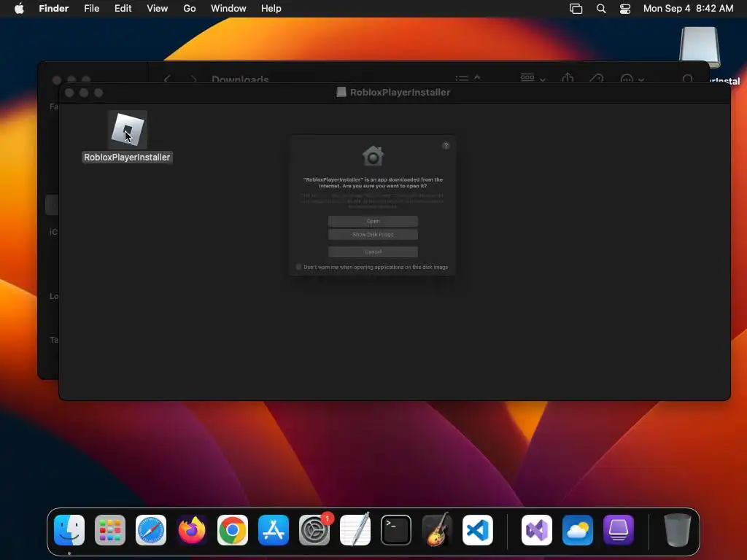
Task: Launch Firefox from the Dock
Action: click(192, 530)
